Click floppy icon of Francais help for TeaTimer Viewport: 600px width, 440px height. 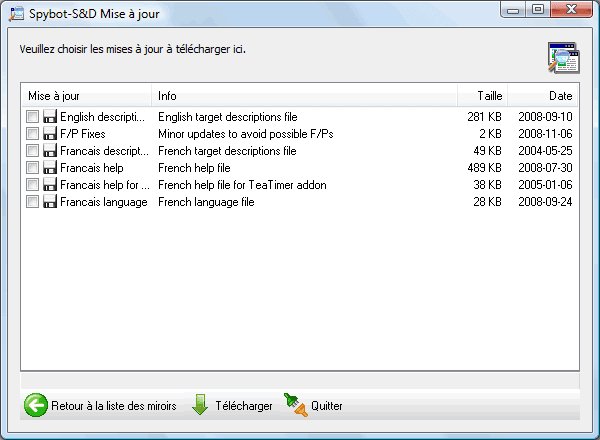(x=50, y=185)
